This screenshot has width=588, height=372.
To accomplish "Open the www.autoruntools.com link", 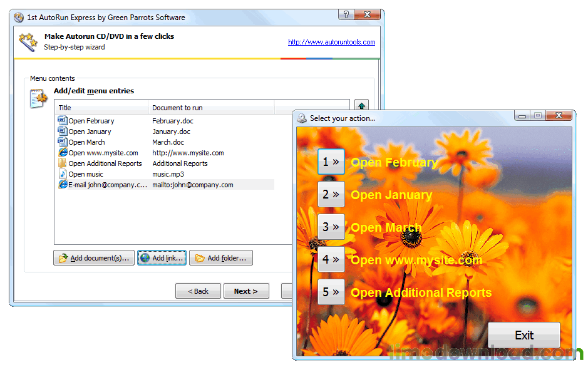I will click(331, 42).
